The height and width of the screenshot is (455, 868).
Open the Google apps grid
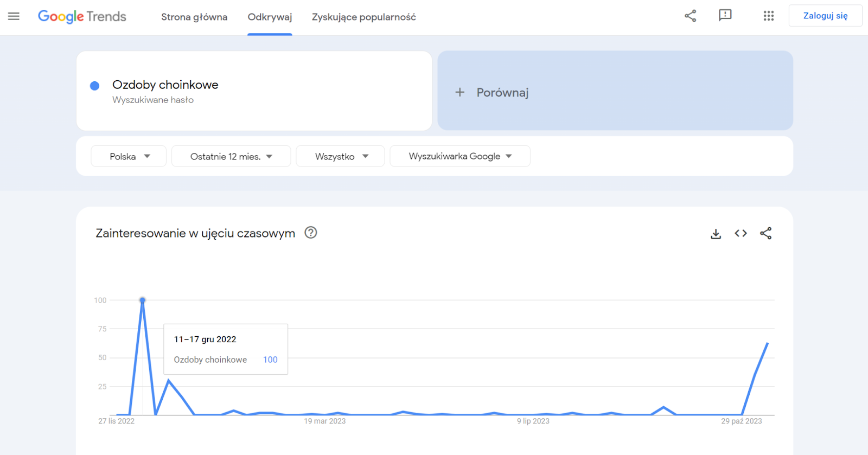point(768,16)
